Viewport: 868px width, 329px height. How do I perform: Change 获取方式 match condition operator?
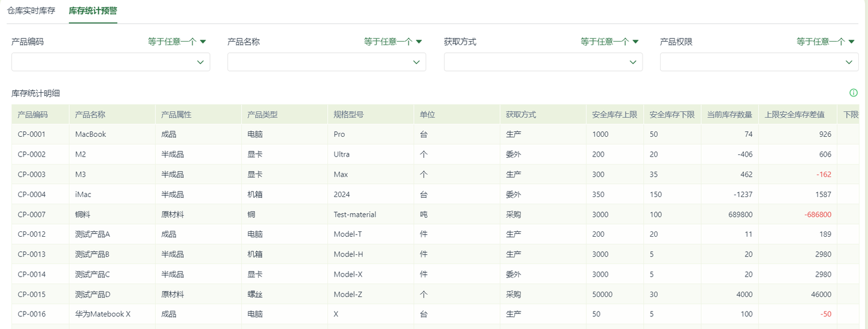609,42
